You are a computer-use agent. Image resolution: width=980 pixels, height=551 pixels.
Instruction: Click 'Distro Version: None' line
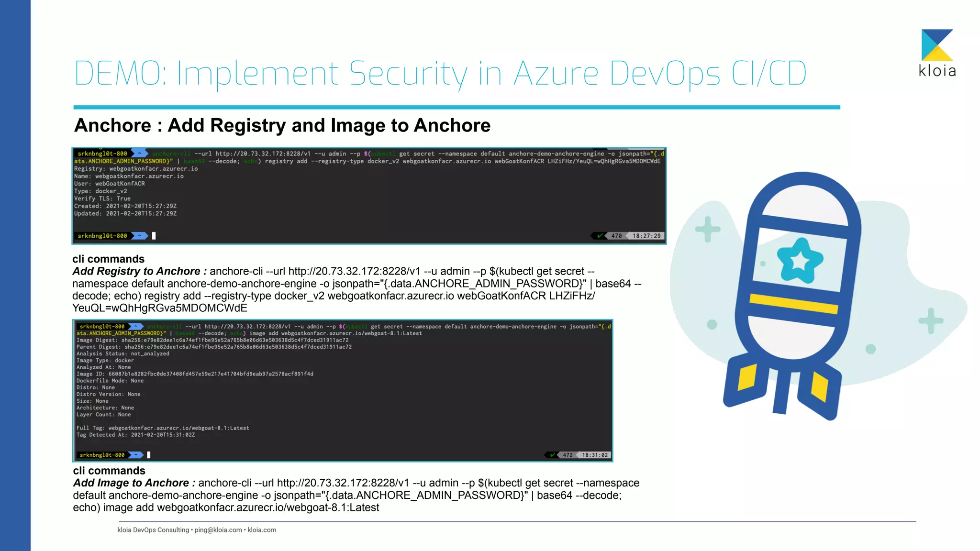coord(109,394)
